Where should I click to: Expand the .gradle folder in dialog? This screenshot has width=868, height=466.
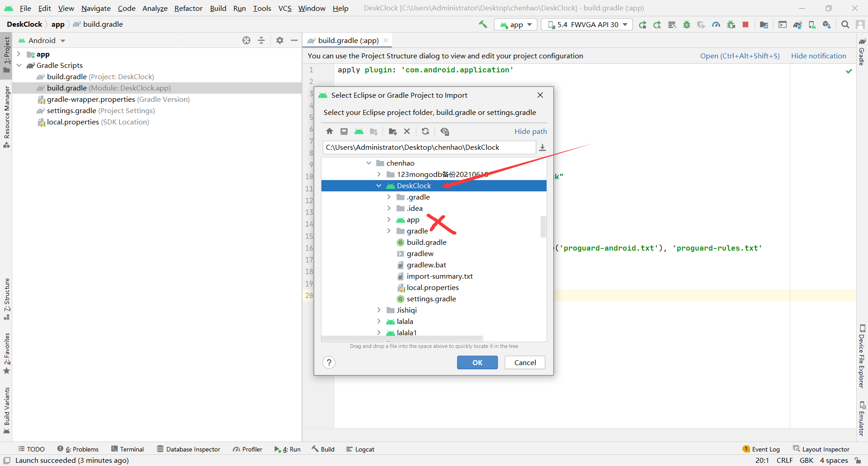[x=389, y=197]
